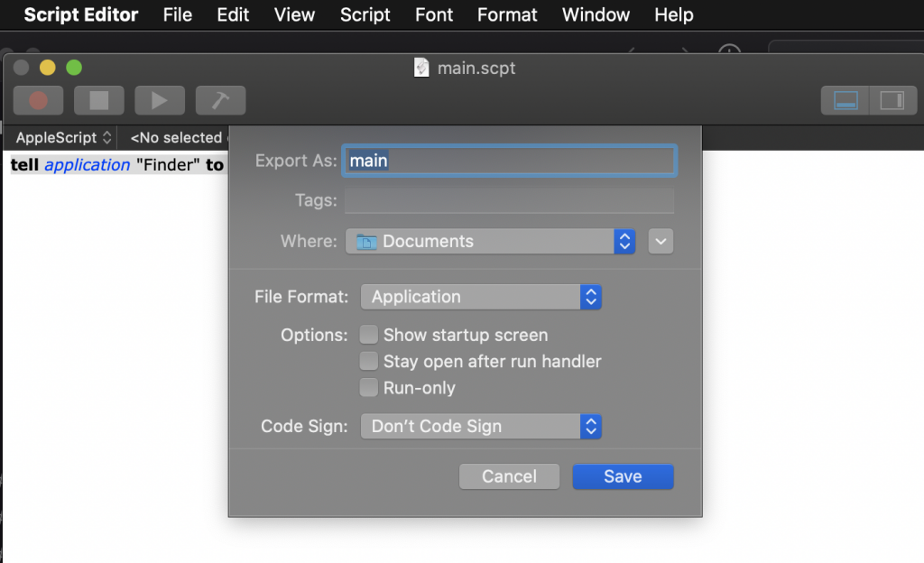Click the main.scpt document icon in title bar
The image size is (924, 563).
pos(421,68)
